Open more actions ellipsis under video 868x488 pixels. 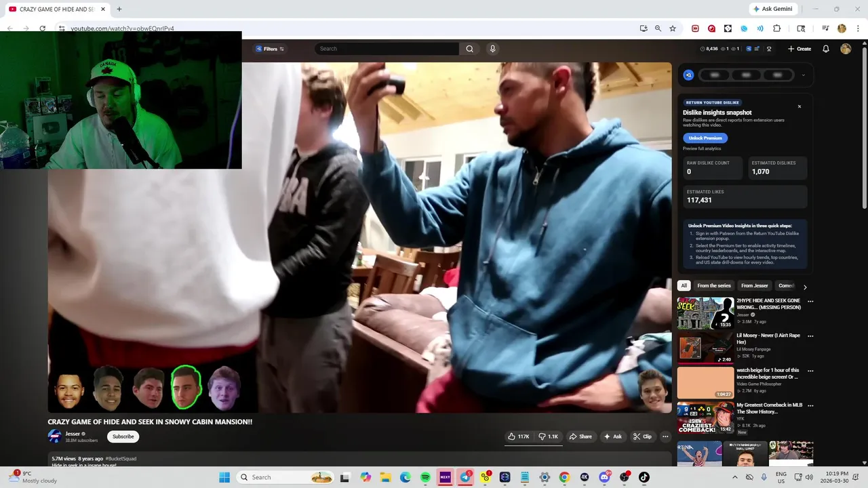coord(665,436)
